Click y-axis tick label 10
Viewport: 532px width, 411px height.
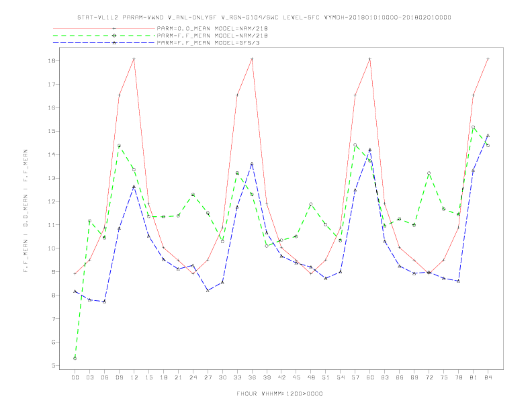[x=52, y=248]
